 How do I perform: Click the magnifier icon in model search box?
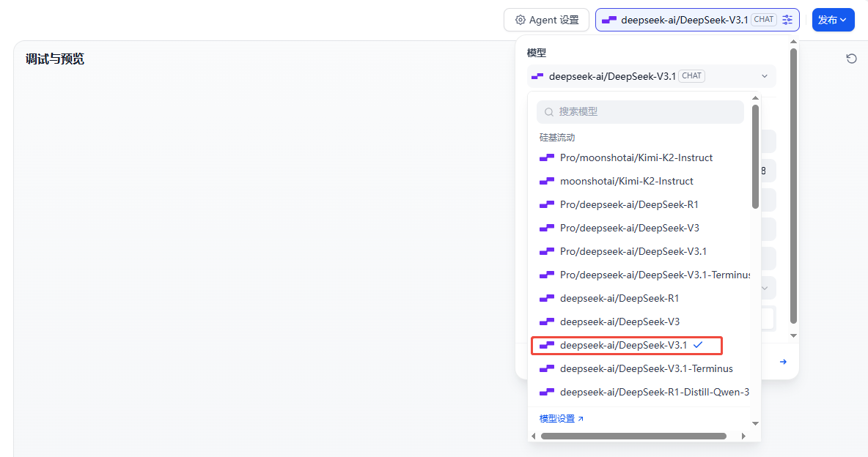(x=548, y=112)
